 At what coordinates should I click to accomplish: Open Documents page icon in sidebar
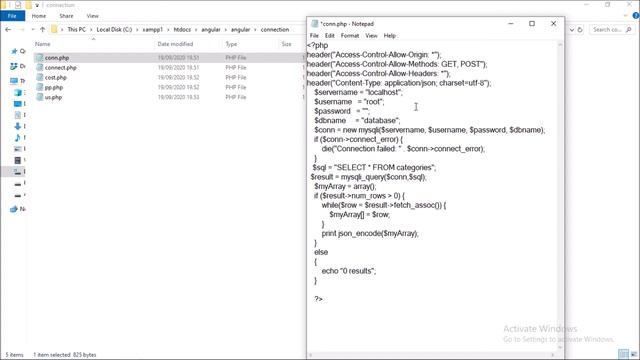click(x=18, y=115)
